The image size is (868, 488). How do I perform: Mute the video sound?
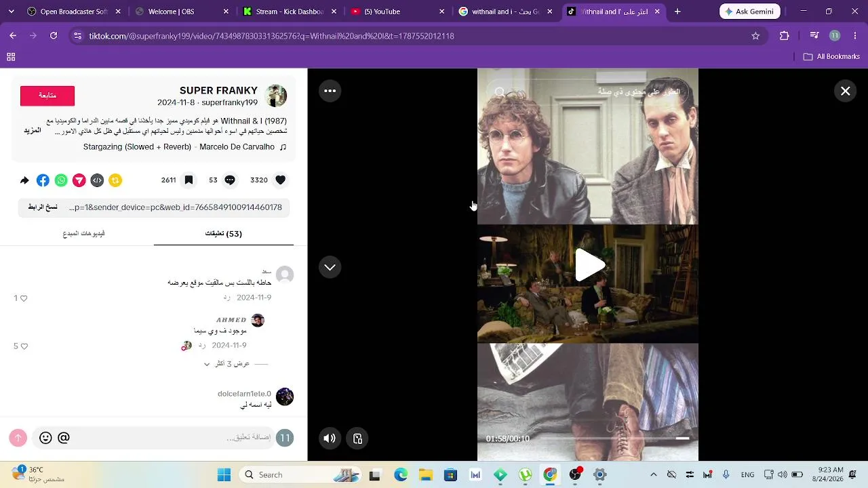point(330,439)
